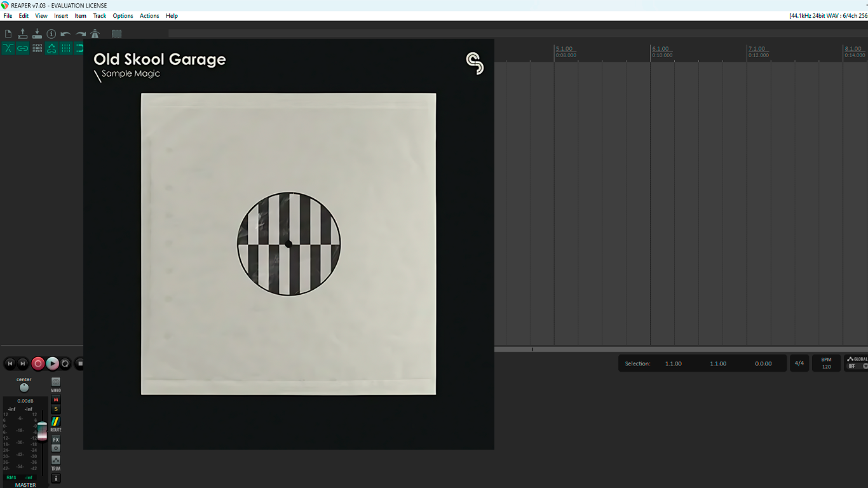Redo with the forward arrow icon
The image size is (868, 488).
81,34
